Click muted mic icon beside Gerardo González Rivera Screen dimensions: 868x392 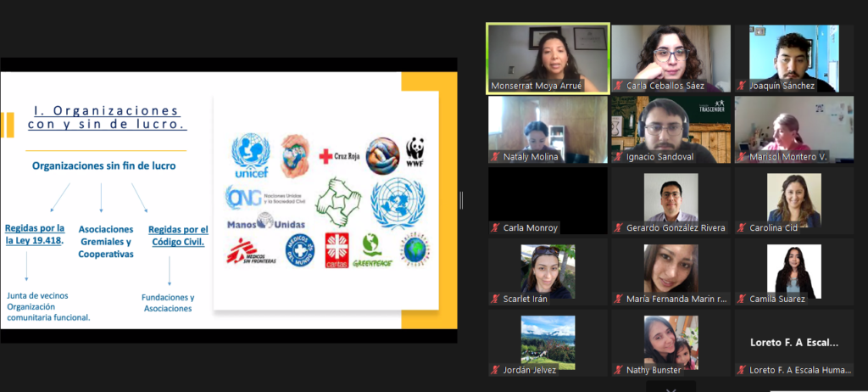[x=619, y=228]
